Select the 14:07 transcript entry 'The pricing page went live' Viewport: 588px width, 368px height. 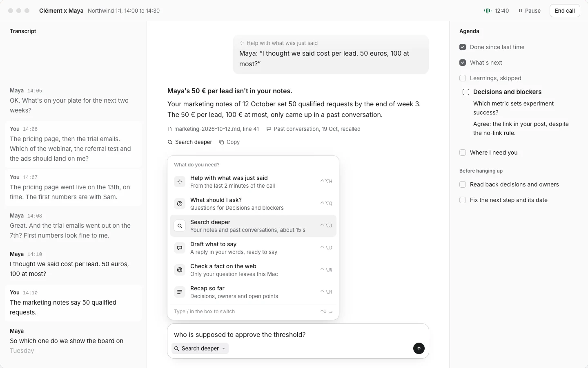coord(73,187)
